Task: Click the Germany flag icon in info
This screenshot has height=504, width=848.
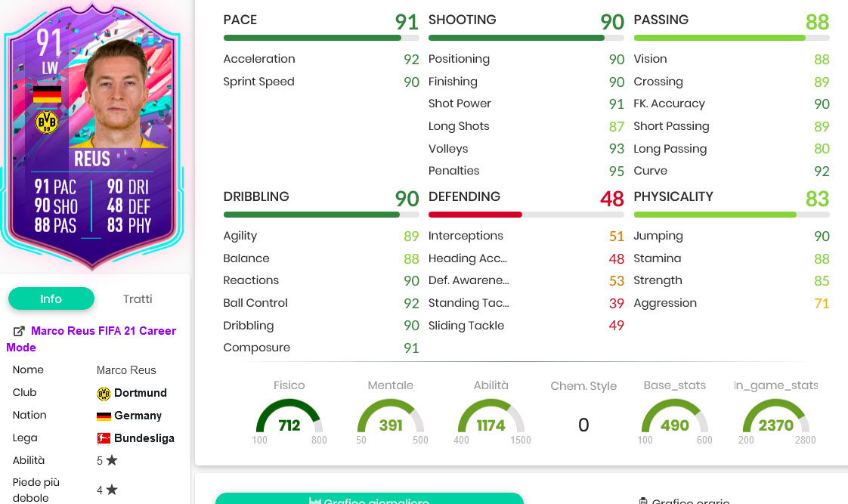Action: click(x=104, y=416)
